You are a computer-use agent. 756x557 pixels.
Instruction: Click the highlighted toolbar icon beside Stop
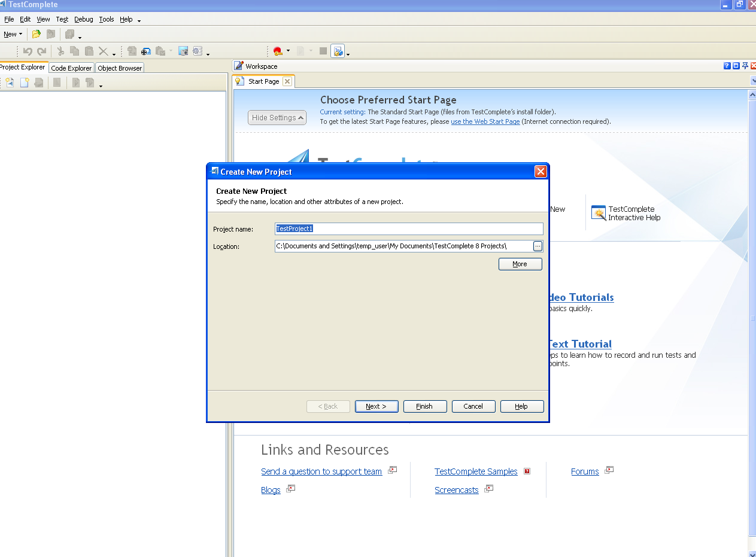pyautogui.click(x=338, y=51)
